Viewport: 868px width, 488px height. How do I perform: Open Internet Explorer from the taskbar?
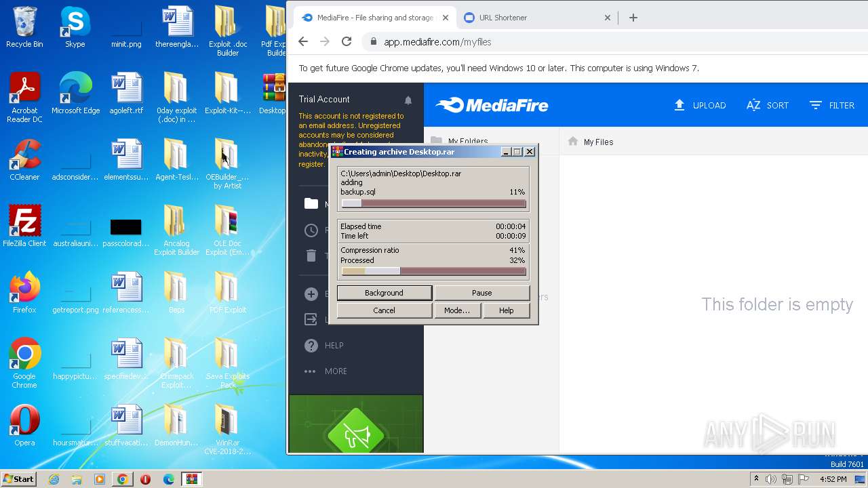[x=54, y=479]
